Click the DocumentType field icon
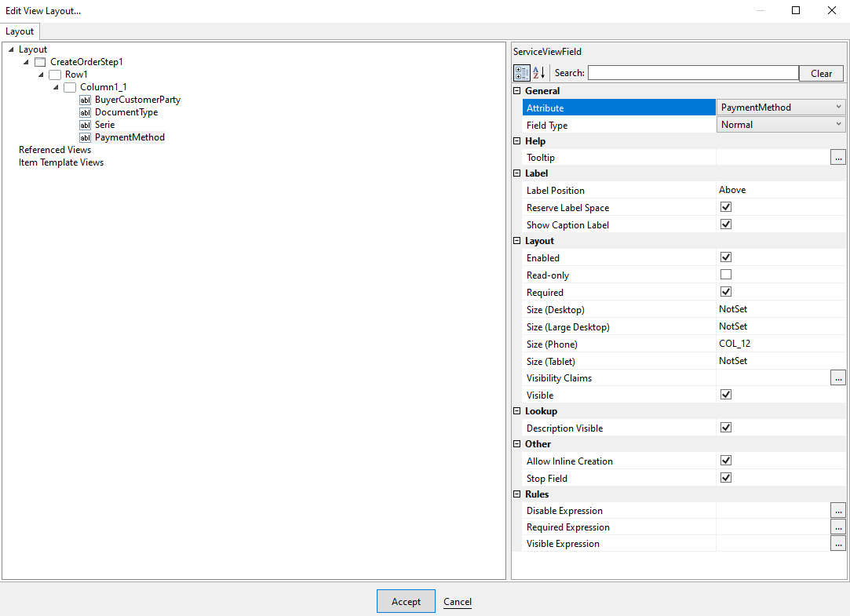850x616 pixels. coord(85,113)
